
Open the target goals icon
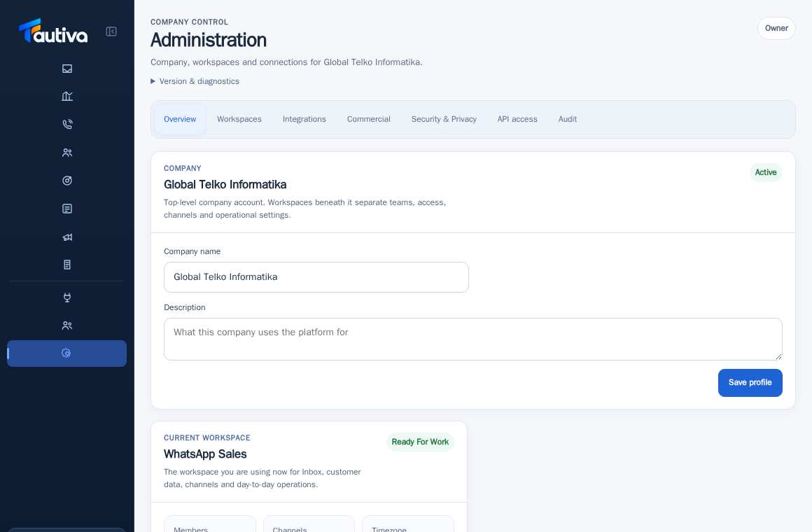pos(66,181)
